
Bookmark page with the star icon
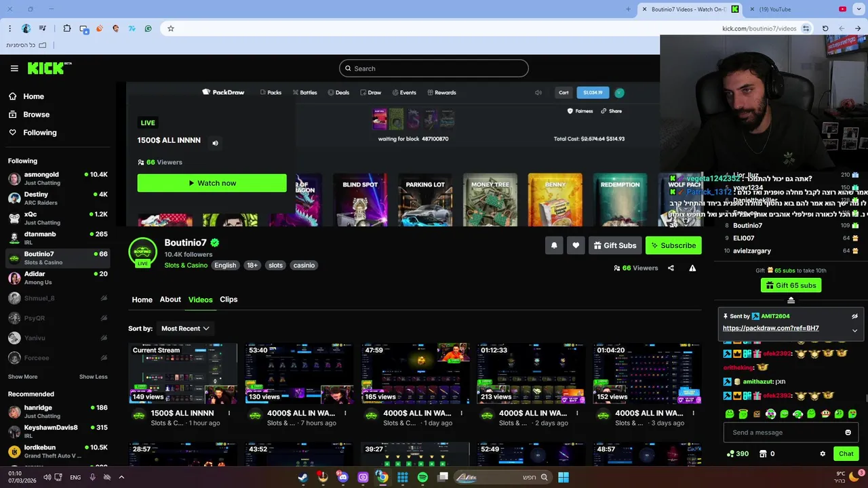pos(171,28)
